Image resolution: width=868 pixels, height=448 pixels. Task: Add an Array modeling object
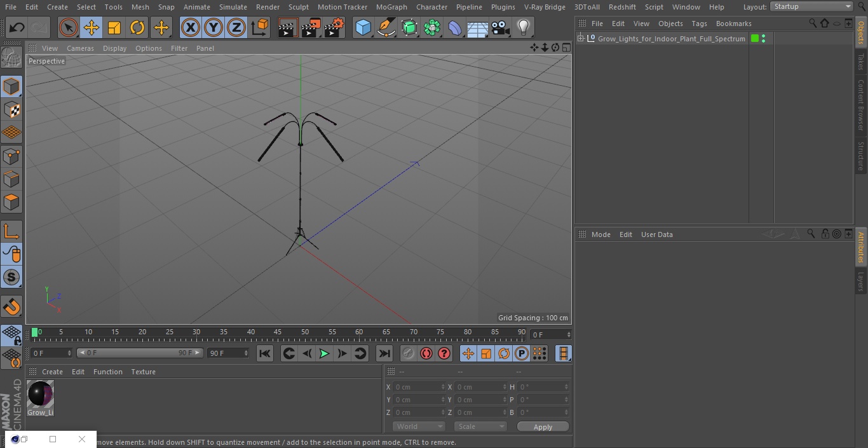pyautogui.click(x=432, y=27)
